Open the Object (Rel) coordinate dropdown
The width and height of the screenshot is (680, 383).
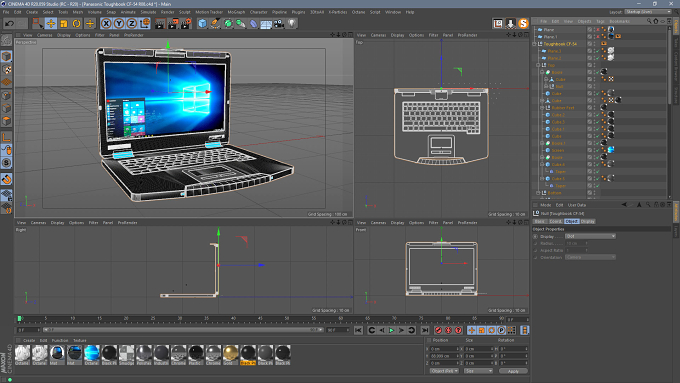tap(445, 371)
